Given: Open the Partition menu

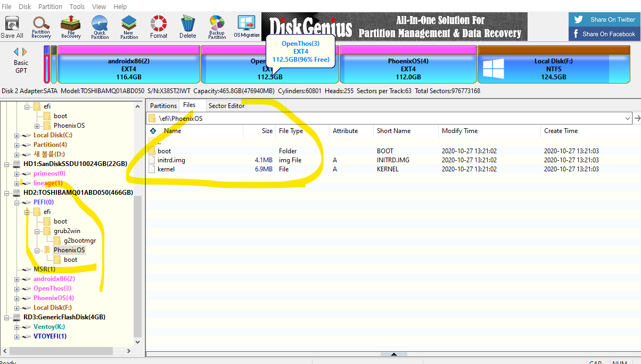Looking at the screenshot, I should 50,6.
